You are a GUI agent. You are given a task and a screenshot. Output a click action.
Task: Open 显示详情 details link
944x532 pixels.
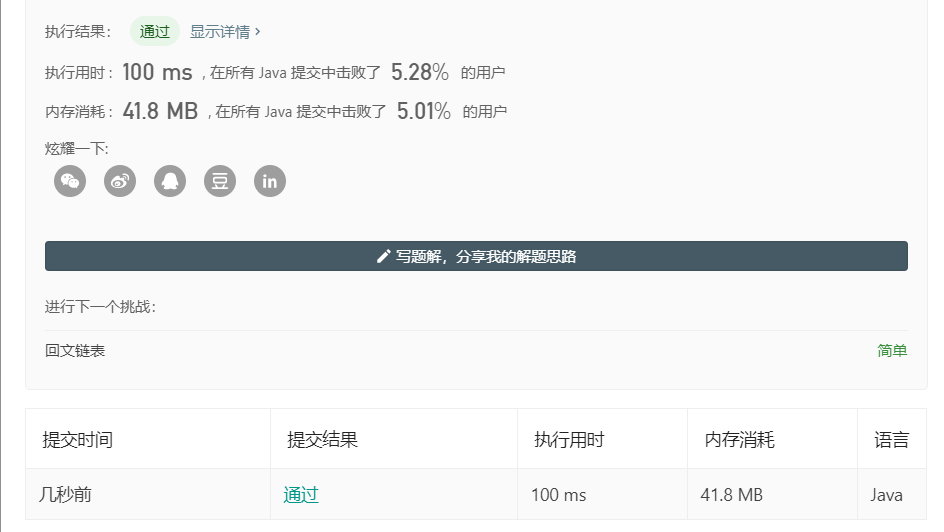tap(225, 32)
